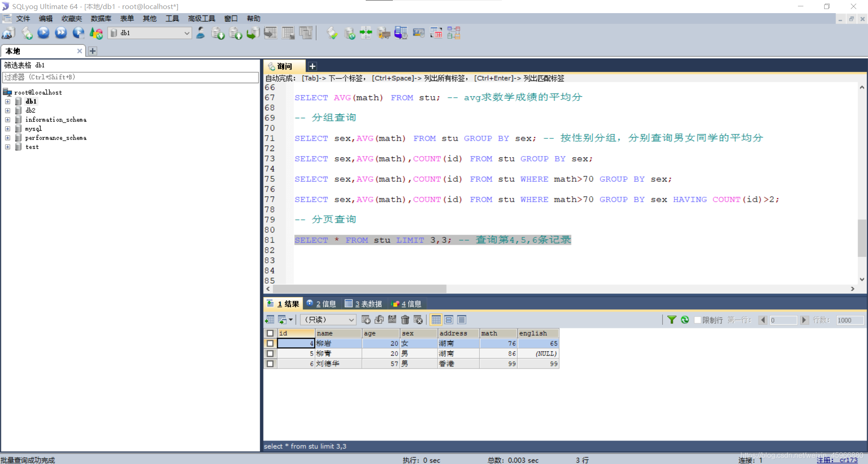Open the 数据库 menu
The image size is (868, 464).
coord(101,19)
